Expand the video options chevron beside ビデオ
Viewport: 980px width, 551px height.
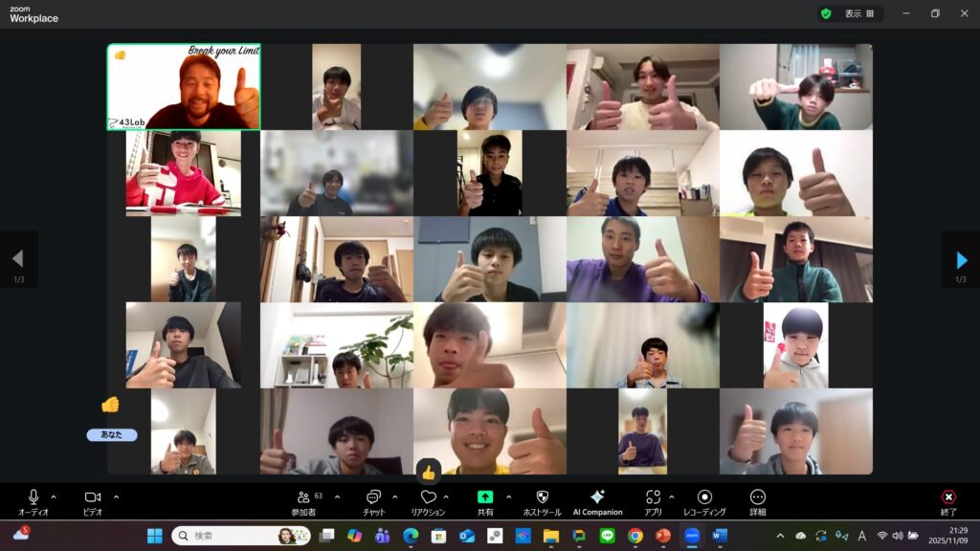[x=116, y=496]
